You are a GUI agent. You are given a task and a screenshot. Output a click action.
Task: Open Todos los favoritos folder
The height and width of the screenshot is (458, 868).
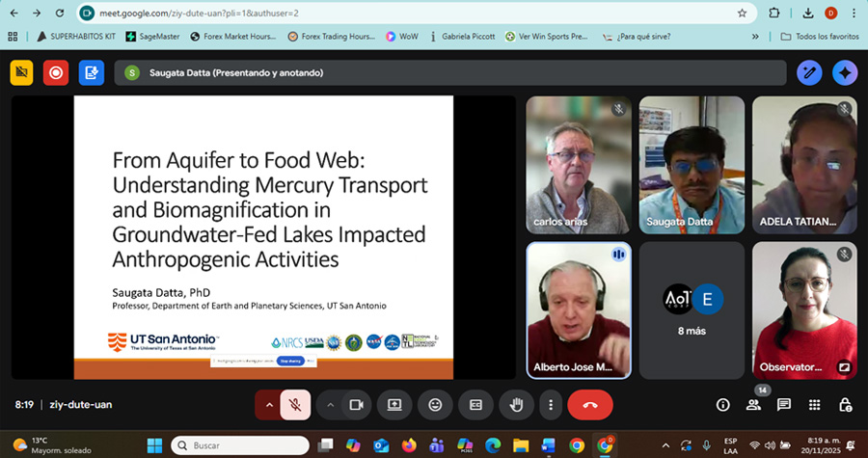[820, 37]
